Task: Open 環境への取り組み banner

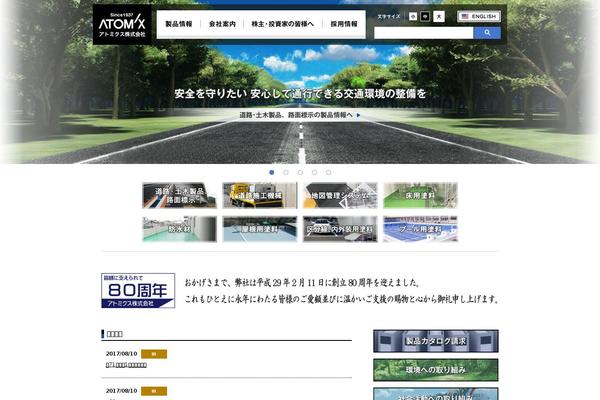Action: point(436,370)
